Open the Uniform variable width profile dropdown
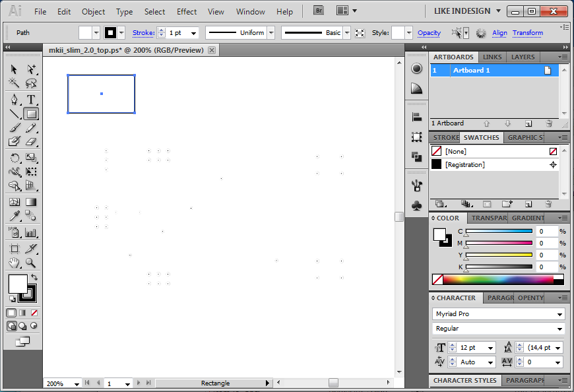574x392 pixels. [271, 33]
